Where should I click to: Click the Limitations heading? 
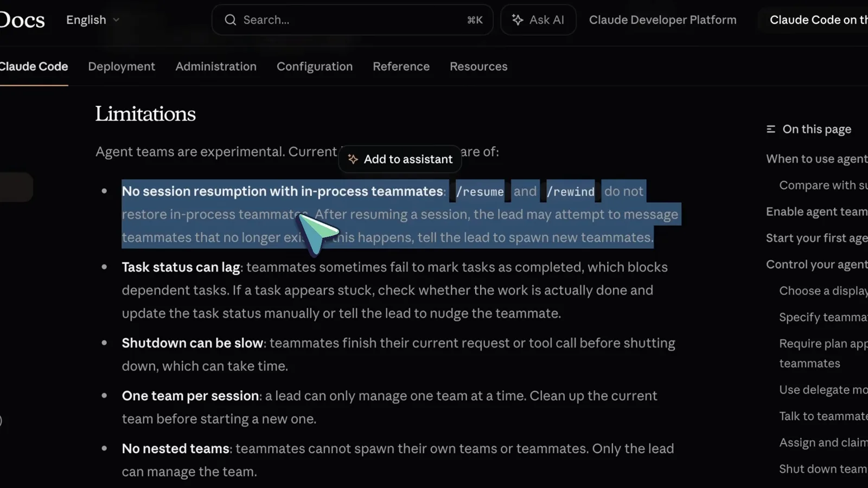click(x=145, y=114)
